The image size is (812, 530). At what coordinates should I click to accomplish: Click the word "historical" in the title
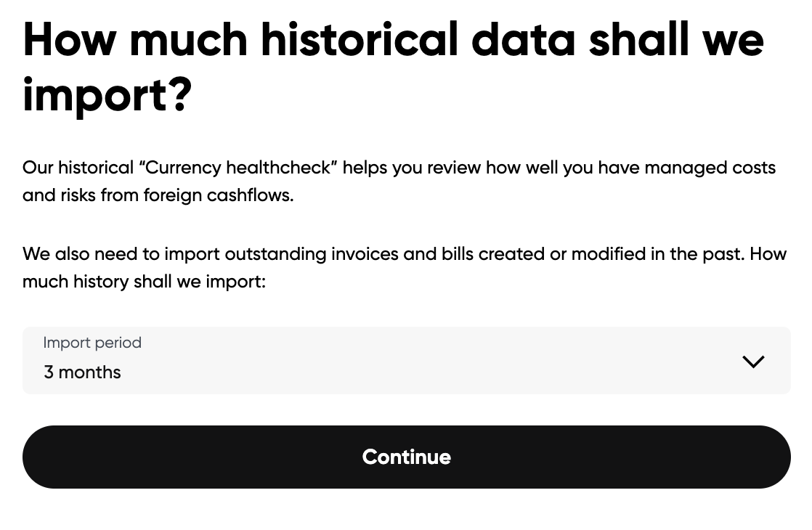359,39
